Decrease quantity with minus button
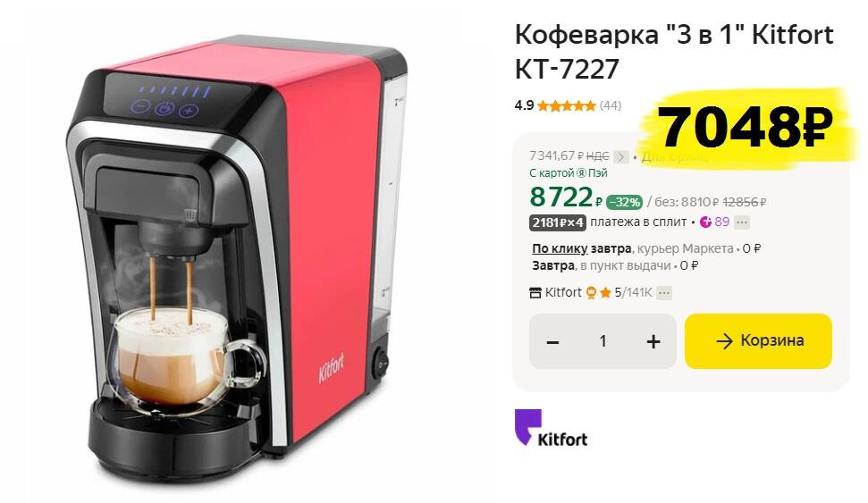The height and width of the screenshot is (503, 868). coord(552,342)
